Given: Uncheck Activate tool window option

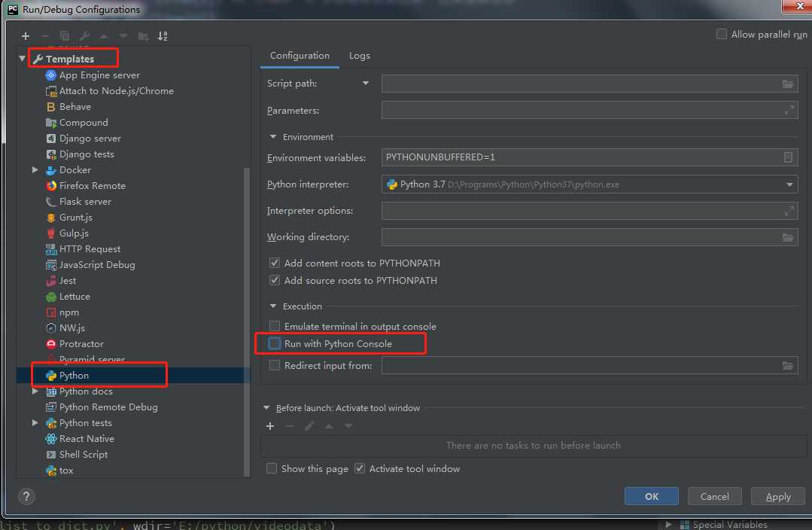Looking at the screenshot, I should (x=360, y=468).
